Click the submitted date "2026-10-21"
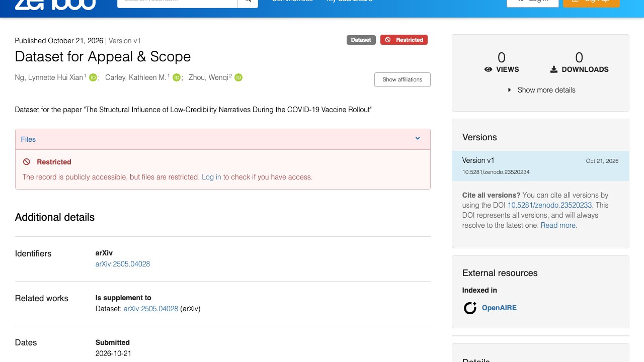 [113, 353]
